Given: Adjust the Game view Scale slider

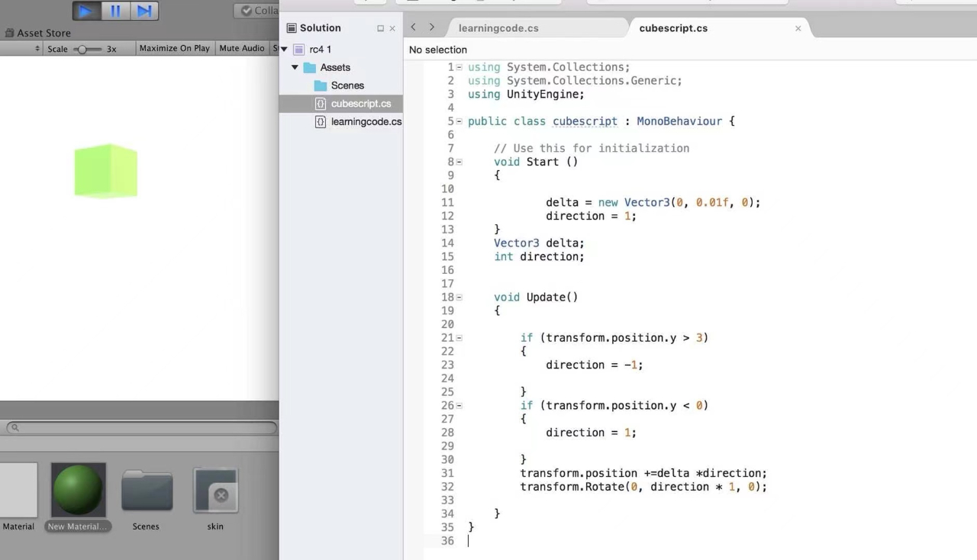Looking at the screenshot, I should pos(83,49).
